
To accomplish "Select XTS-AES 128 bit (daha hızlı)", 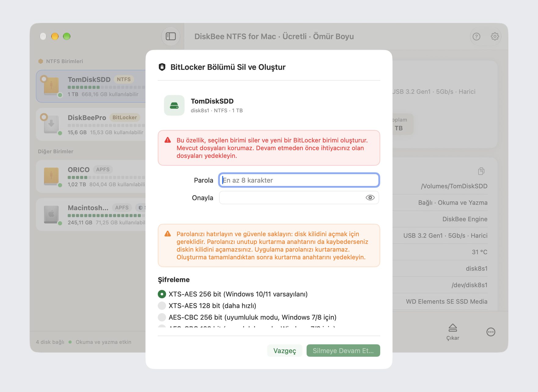I will pos(162,306).
